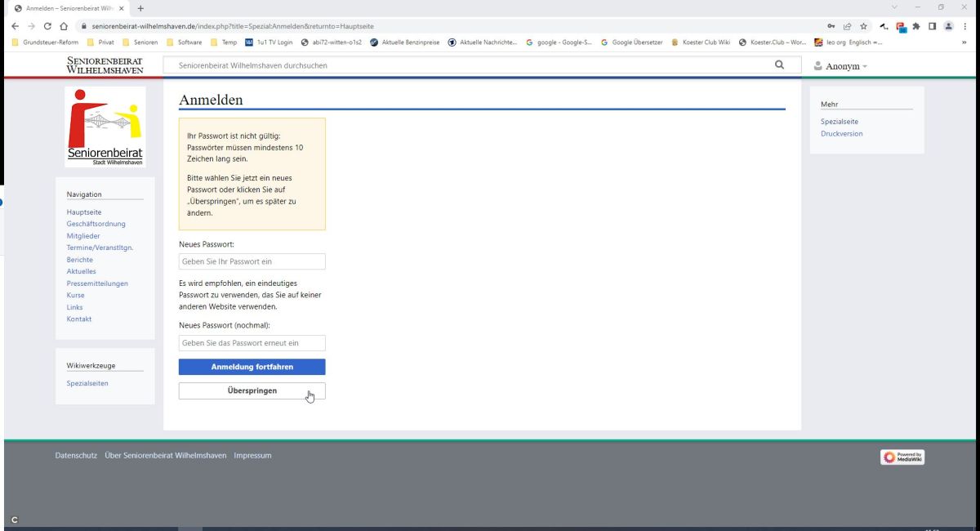Screen dimensions: 980x531
Task: Click the Neues Passwort (nochmal) confirmation field
Action: tap(252, 343)
